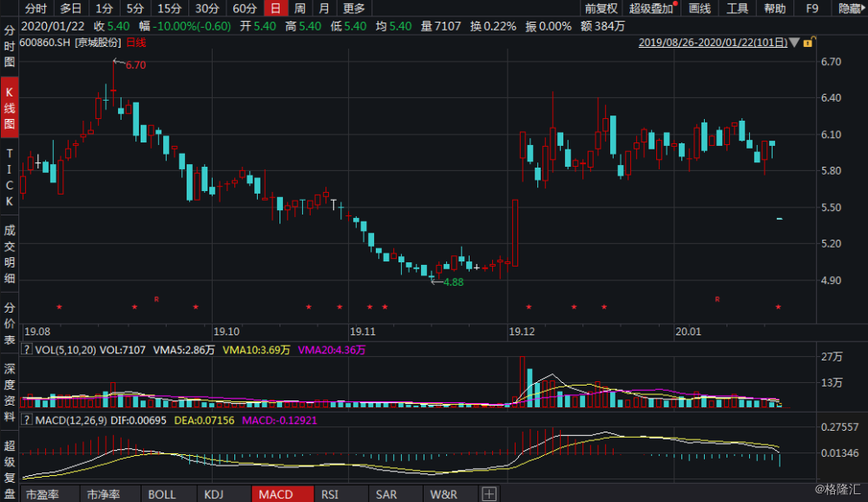Open 分时图 in the left sidebar
This screenshot has width=868, height=502.
(10, 46)
